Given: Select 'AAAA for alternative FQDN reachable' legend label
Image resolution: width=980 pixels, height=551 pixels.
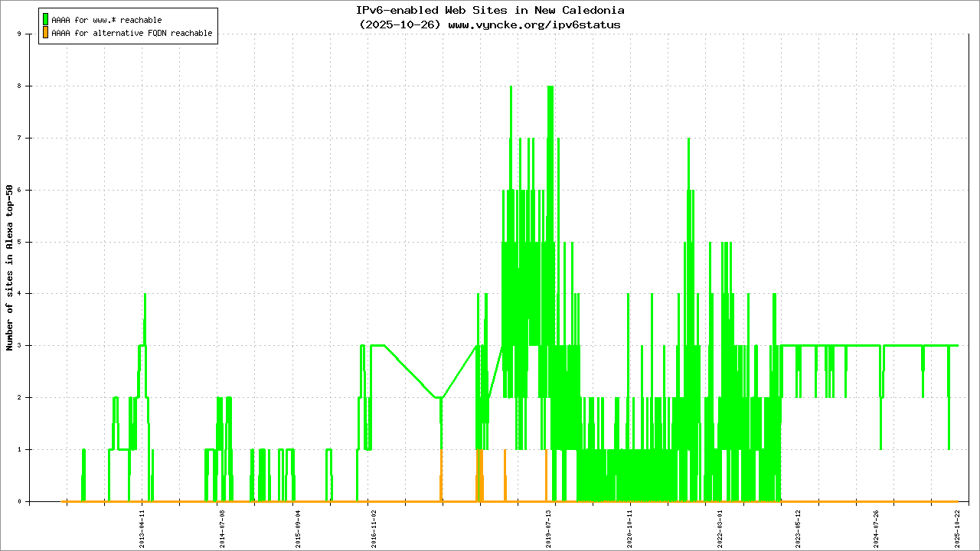Looking at the screenshot, I should click(132, 34).
